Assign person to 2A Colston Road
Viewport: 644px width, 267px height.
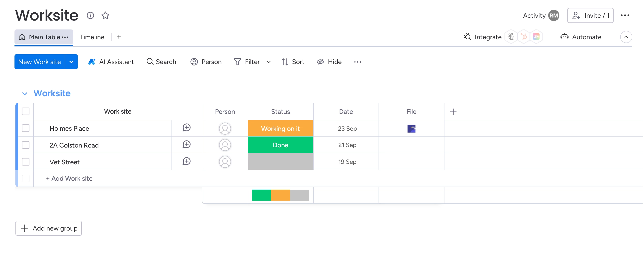click(225, 145)
